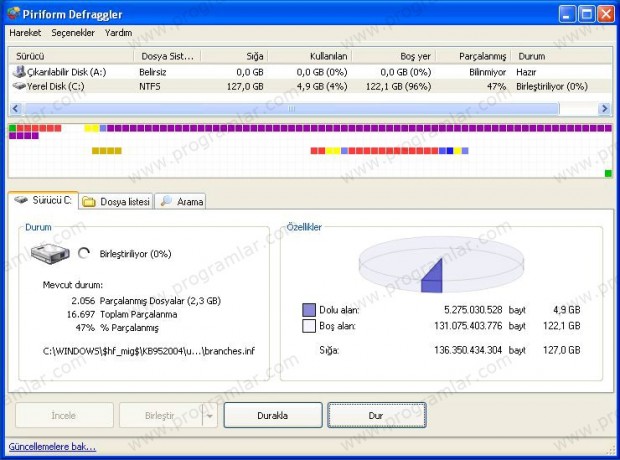Open the Güncellemelere bak link
The height and width of the screenshot is (460, 620).
click(52, 447)
